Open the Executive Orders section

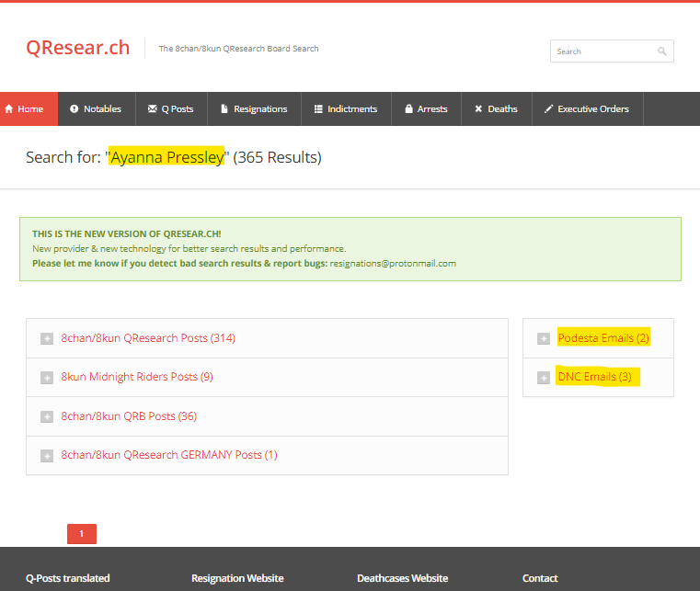pos(588,108)
